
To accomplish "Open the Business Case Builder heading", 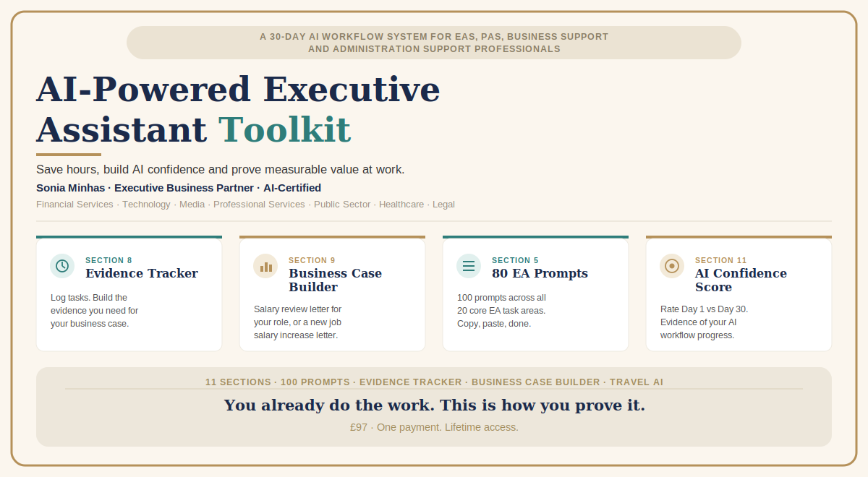I will pos(335,280).
